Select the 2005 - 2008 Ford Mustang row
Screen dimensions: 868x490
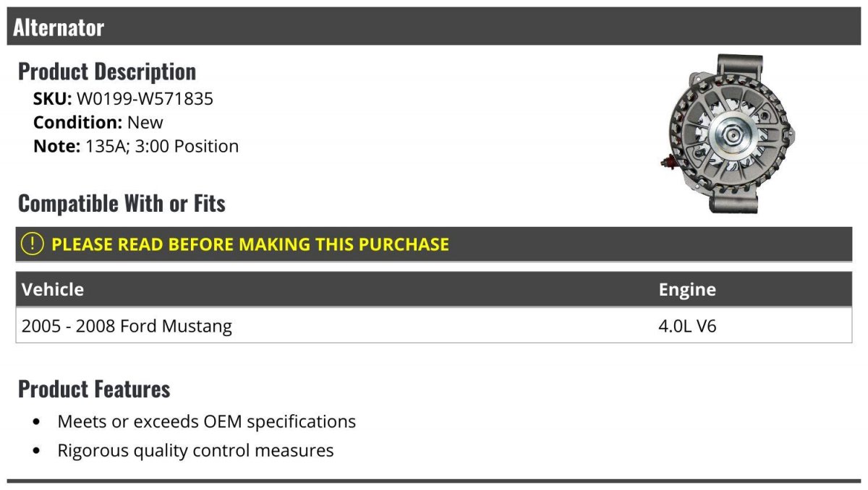pyautogui.click(x=434, y=325)
